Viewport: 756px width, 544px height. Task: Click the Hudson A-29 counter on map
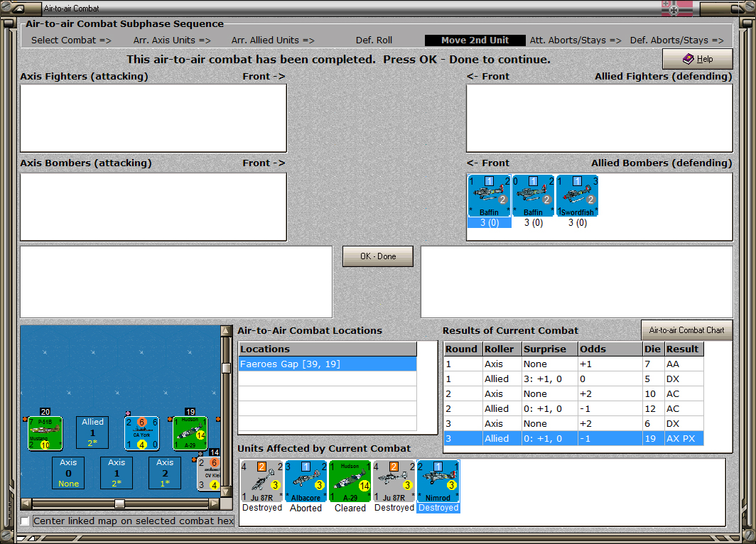tap(190, 433)
